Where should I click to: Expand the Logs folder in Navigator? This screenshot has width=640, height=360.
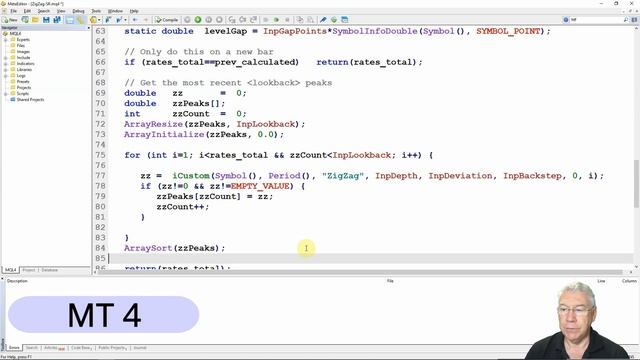pyautogui.click(x=6, y=76)
